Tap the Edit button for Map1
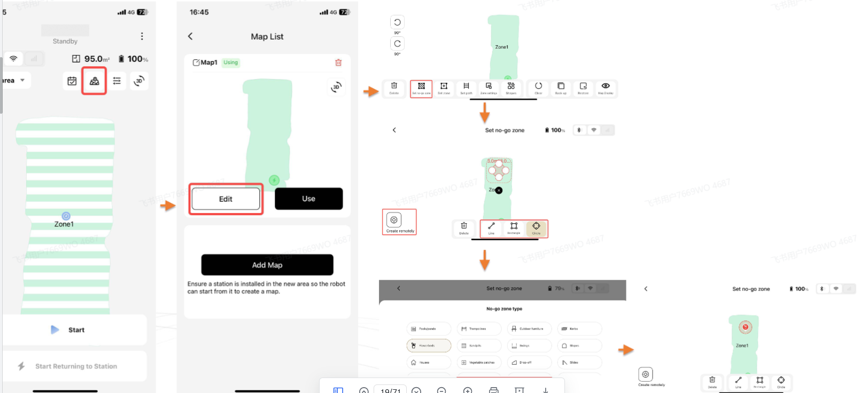The height and width of the screenshot is (393, 868). [226, 199]
